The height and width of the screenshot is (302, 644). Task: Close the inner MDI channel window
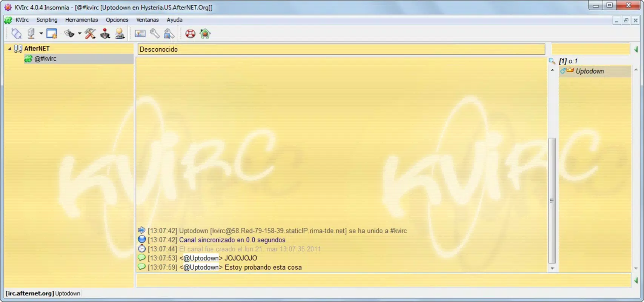point(635,21)
